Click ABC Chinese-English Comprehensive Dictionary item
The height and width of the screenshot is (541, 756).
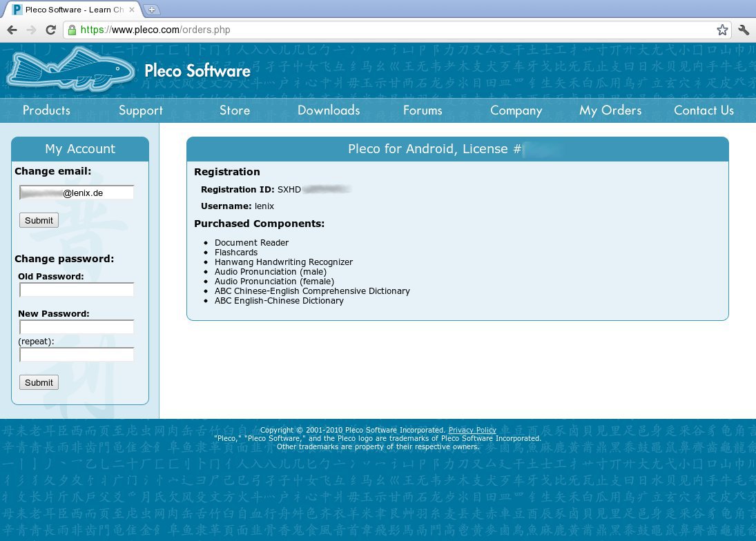(313, 291)
